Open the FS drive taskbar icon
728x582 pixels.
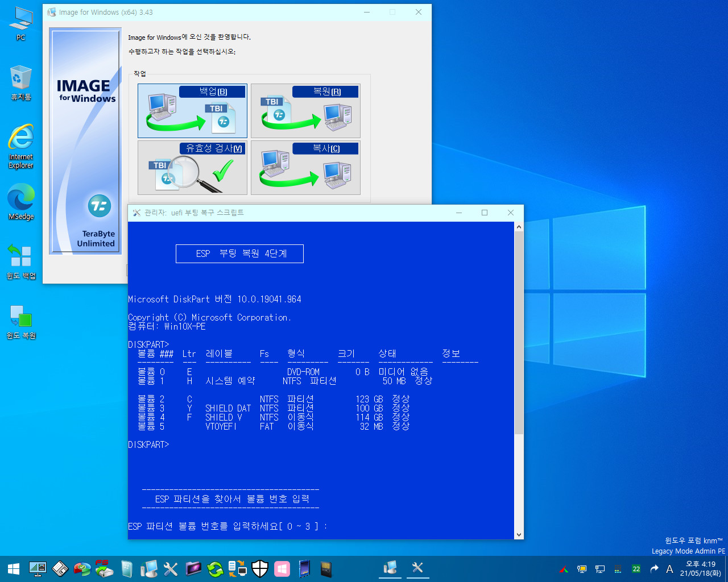click(104, 568)
